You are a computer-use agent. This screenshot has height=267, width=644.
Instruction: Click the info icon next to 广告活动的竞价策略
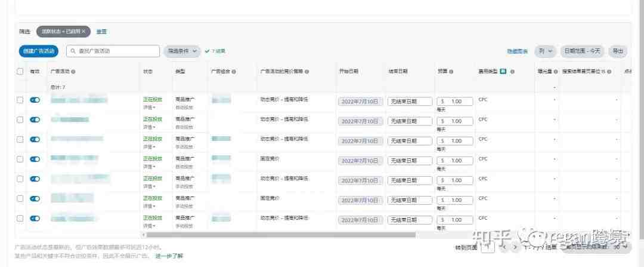pyautogui.click(x=307, y=72)
